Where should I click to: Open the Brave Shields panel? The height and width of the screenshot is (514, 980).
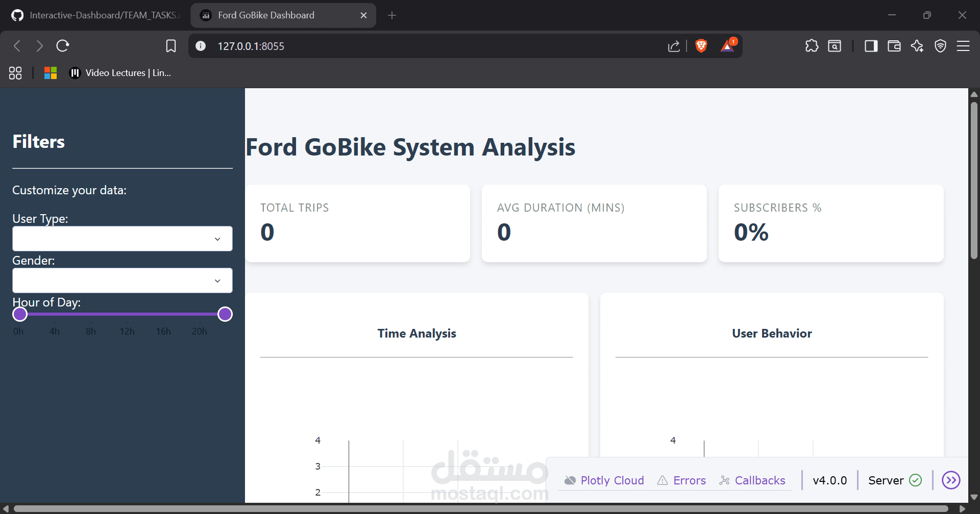point(701,46)
